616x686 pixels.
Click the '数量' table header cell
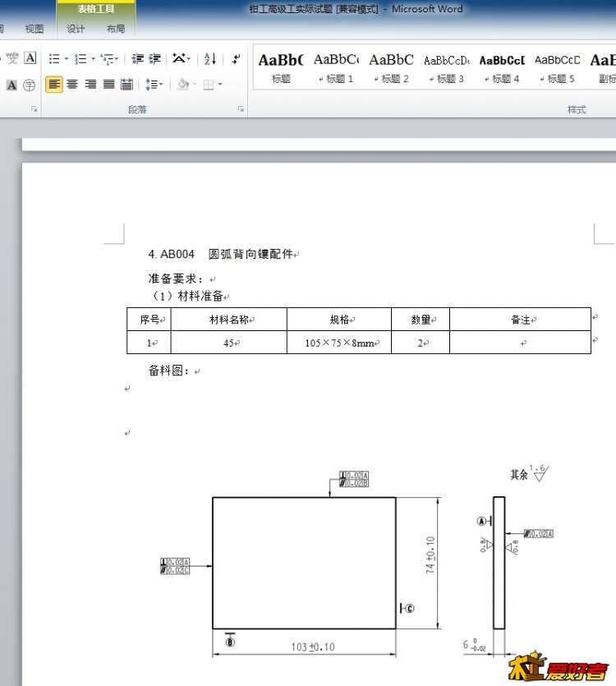click(x=421, y=320)
